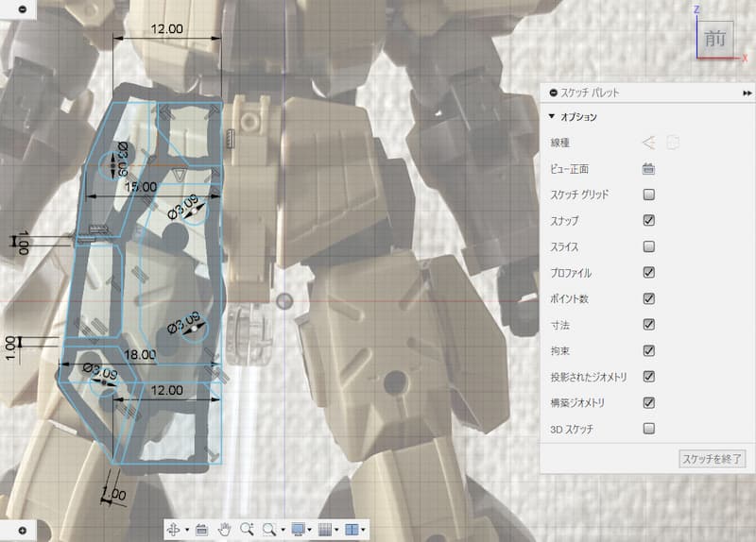Uncheck the 寸法 checkbox
This screenshot has width=756, height=542.
click(649, 324)
